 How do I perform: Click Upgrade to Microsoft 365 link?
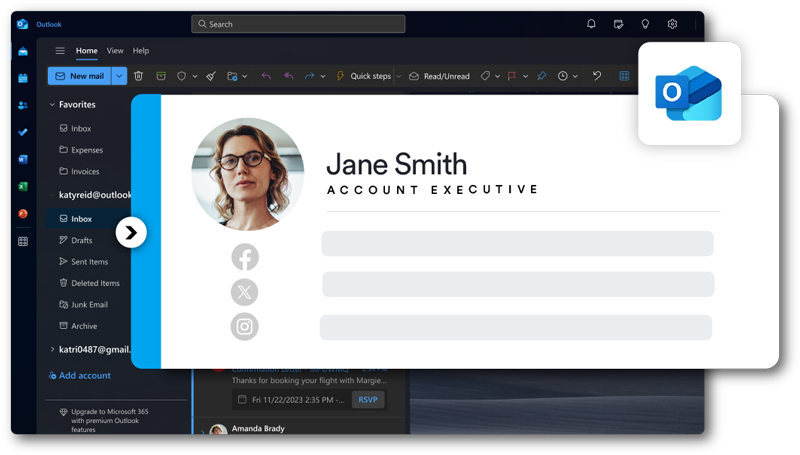click(105, 420)
